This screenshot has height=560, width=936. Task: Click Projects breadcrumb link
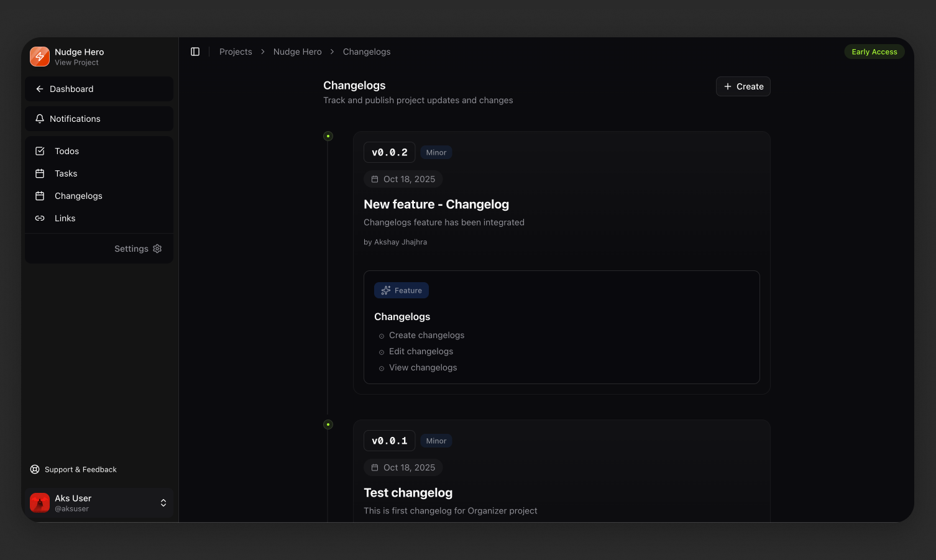[x=236, y=52]
